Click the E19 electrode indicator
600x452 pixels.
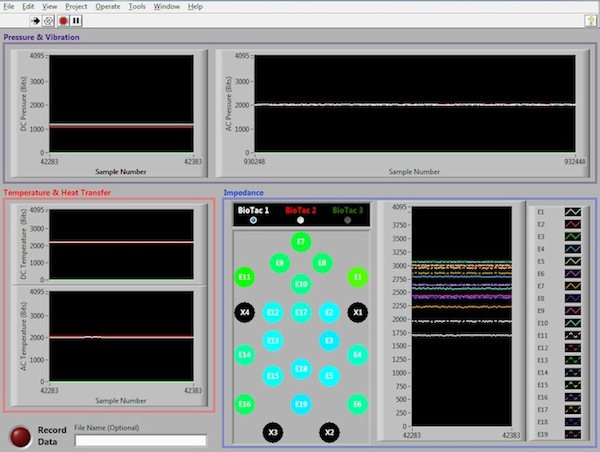[300, 403]
